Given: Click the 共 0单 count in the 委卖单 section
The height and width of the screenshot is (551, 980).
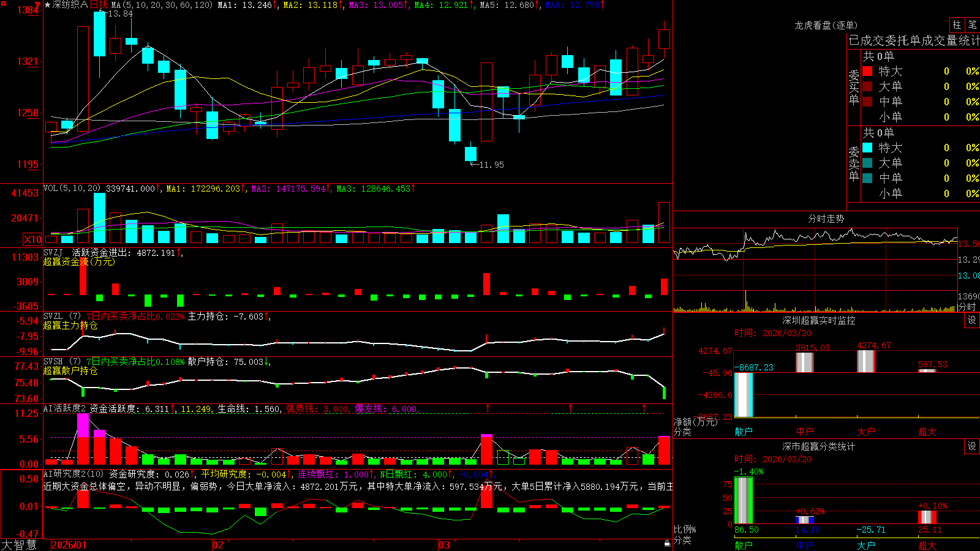Looking at the screenshot, I should coord(878,133).
